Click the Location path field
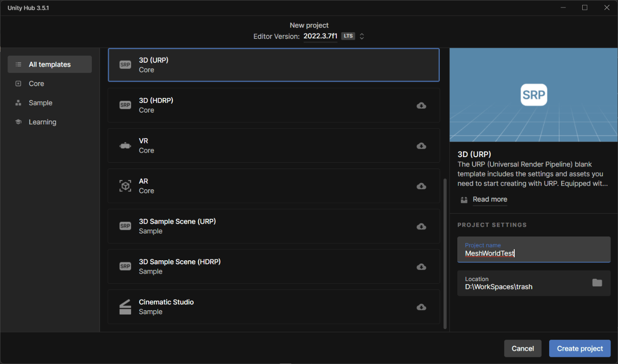Viewport: 618px width, 364px height. coord(534,283)
